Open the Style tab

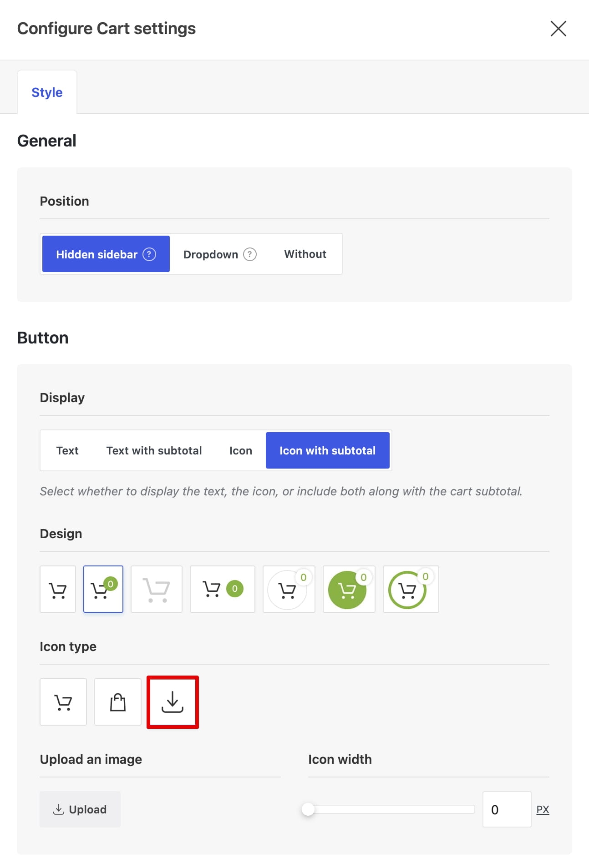(x=47, y=92)
